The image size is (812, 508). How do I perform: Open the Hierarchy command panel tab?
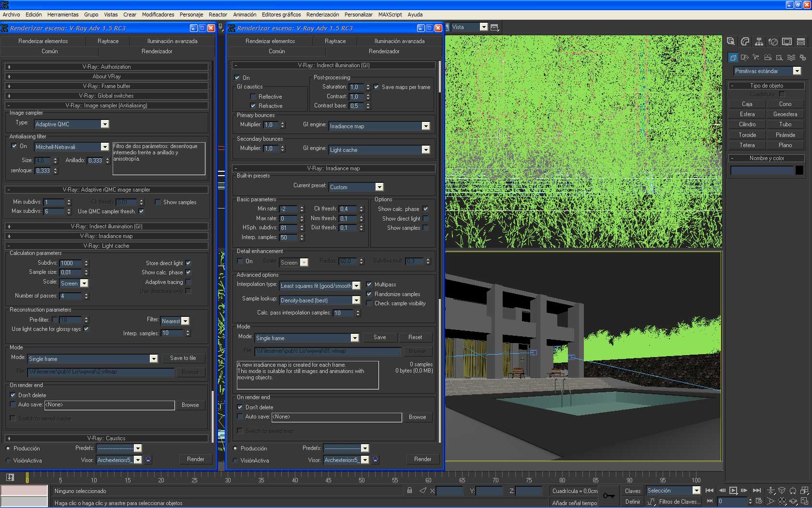click(x=759, y=42)
